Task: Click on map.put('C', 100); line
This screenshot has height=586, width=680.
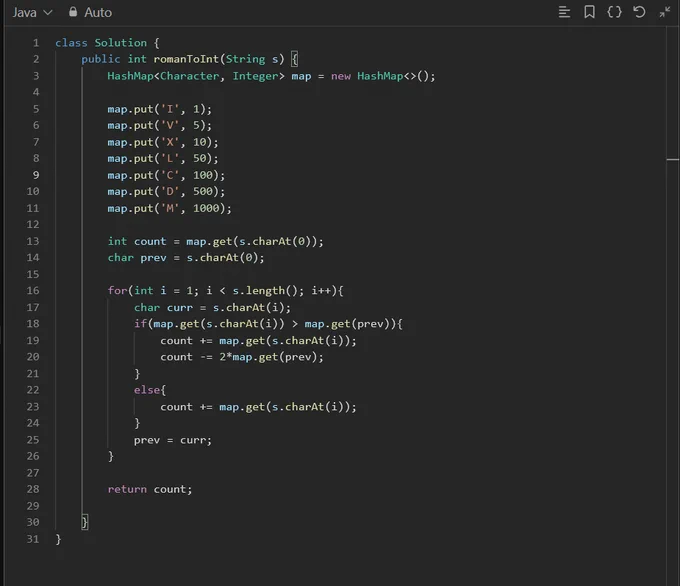Action: point(166,175)
